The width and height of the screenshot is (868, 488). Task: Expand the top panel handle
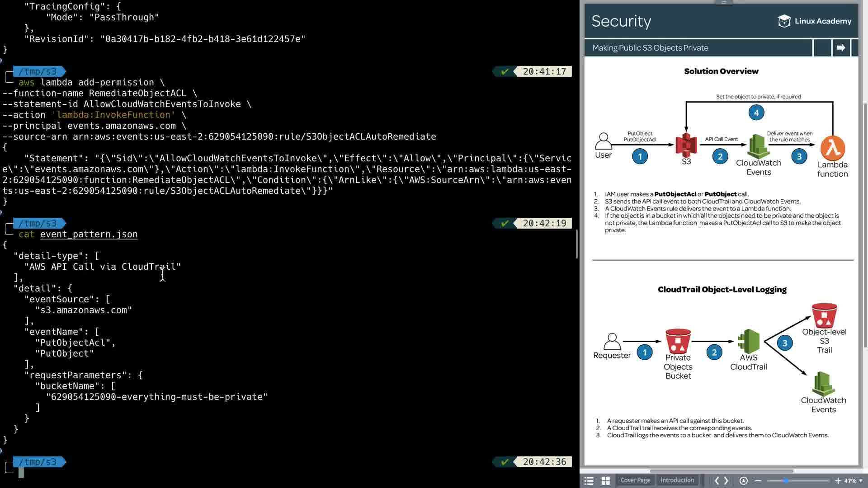click(x=723, y=2)
